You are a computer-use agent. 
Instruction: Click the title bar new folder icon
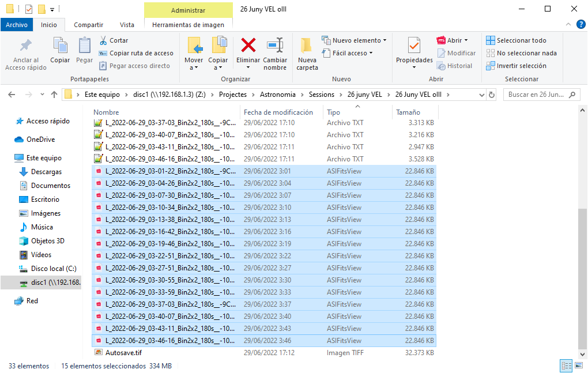pos(42,9)
